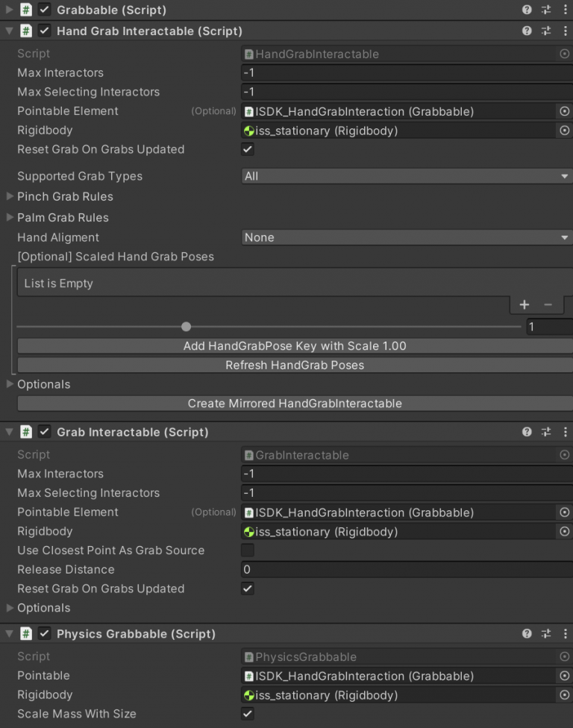Open presets for the Grab Interactable component

(x=546, y=431)
